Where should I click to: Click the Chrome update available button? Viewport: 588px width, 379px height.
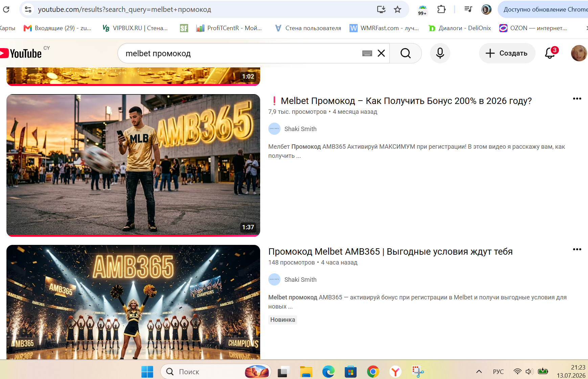click(x=543, y=9)
